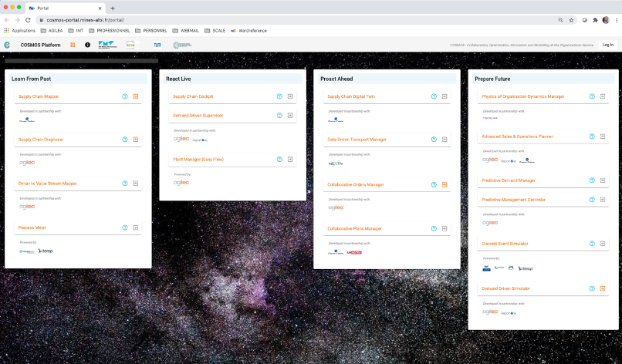This screenshot has width=622, height=364.
Task: Launch Process Miner via launch icon
Action: pyautogui.click(x=136, y=228)
